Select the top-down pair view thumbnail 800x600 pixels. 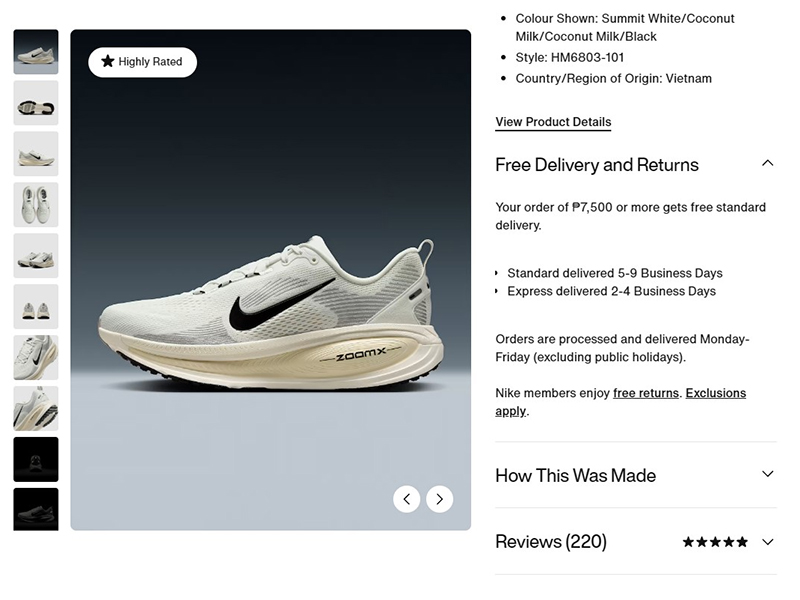click(x=36, y=205)
